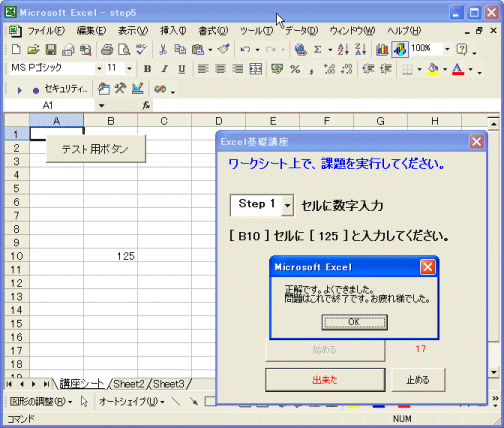
Task: Click the テスト用ボタン button
Action: point(95,149)
